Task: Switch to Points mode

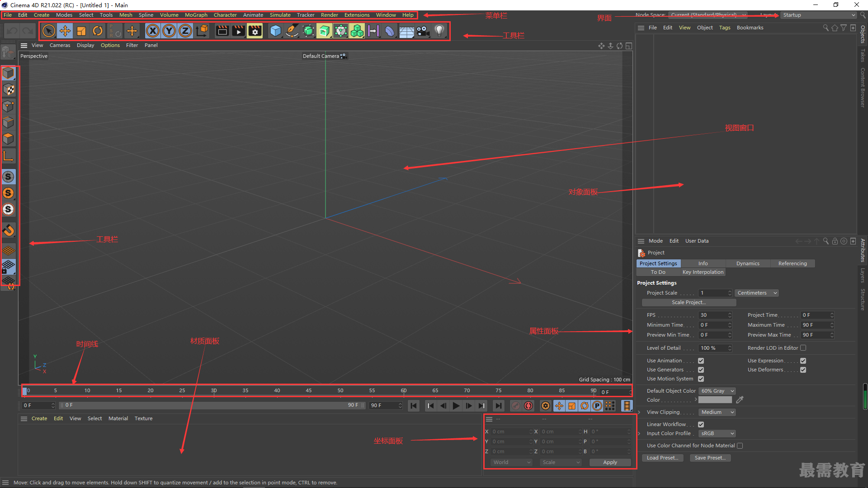Action: click(x=9, y=106)
